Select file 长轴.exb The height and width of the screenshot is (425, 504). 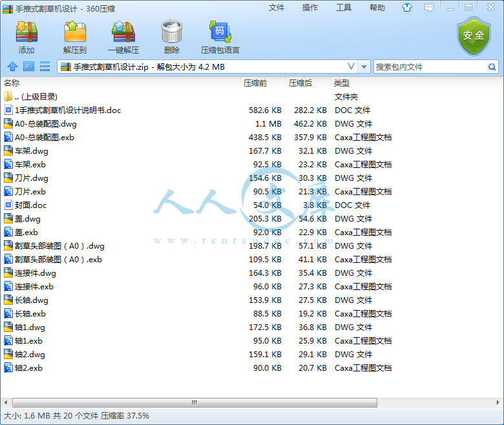click(x=30, y=313)
